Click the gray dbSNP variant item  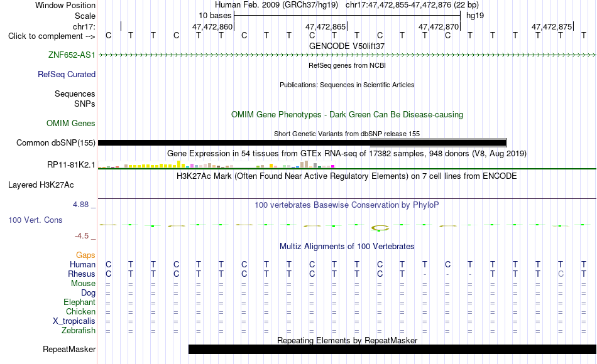(438, 142)
